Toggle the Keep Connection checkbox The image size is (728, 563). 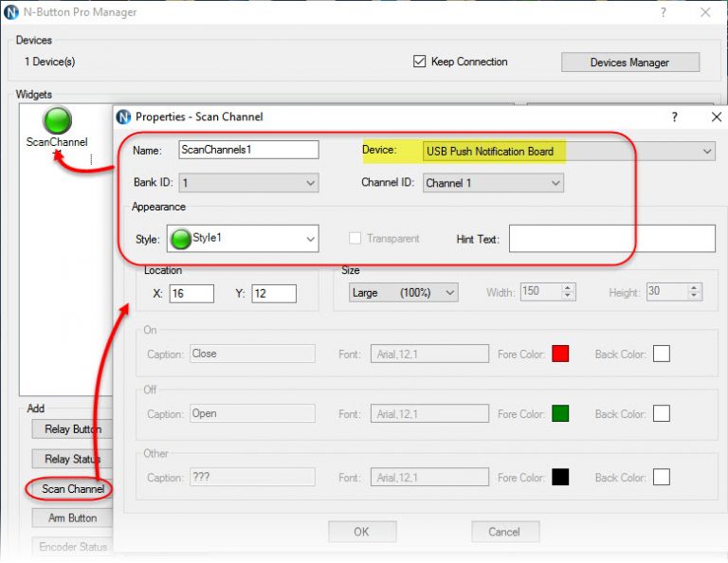[420, 62]
